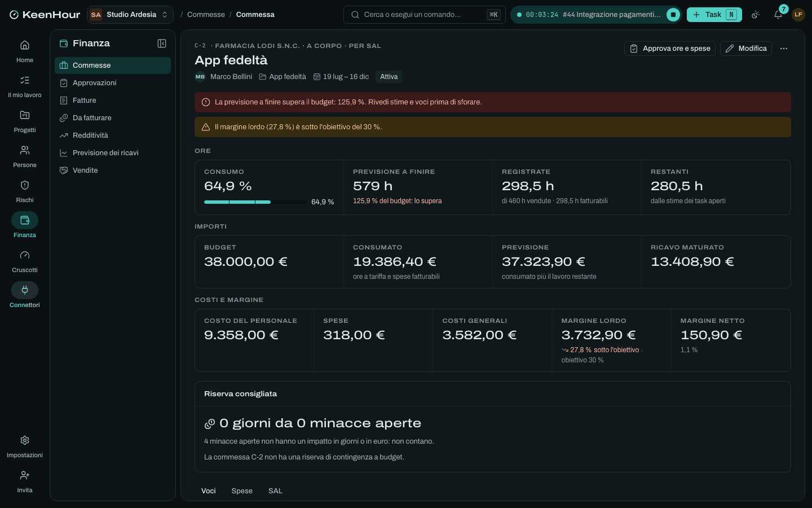Viewport: 812px width, 508px height.
Task: Open the more options ellipsis menu
Action: tap(784, 49)
